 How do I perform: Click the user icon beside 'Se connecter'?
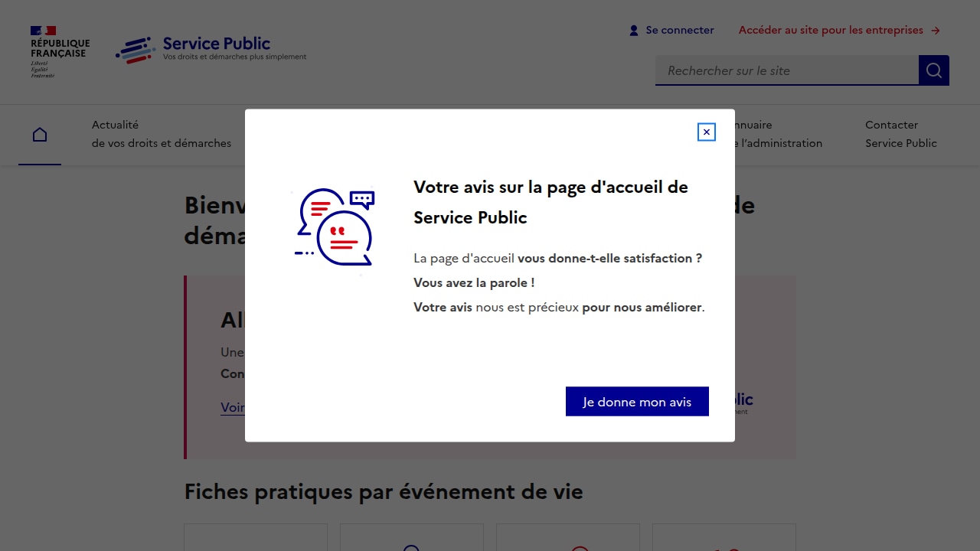(x=634, y=31)
